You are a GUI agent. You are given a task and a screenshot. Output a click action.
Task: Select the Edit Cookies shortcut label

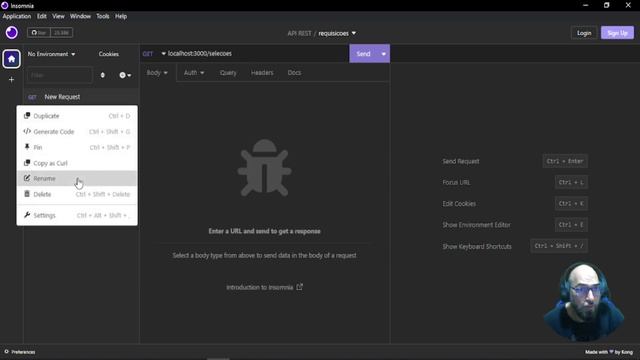(x=459, y=204)
